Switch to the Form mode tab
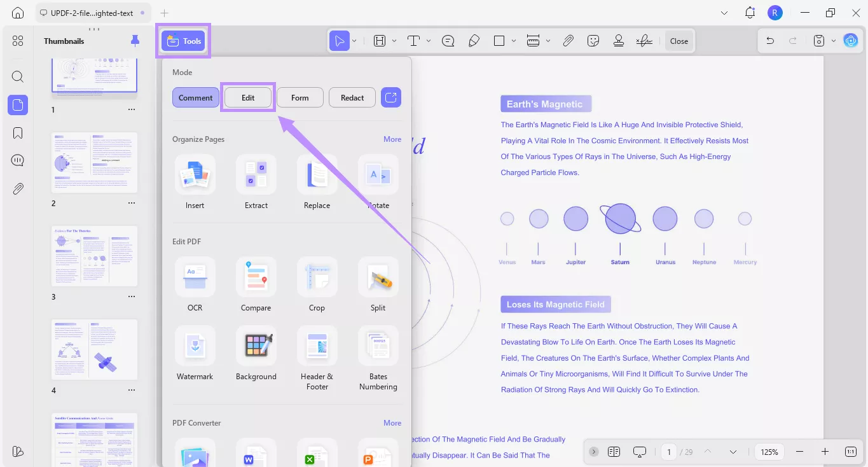The width and height of the screenshot is (868, 467). point(300,97)
